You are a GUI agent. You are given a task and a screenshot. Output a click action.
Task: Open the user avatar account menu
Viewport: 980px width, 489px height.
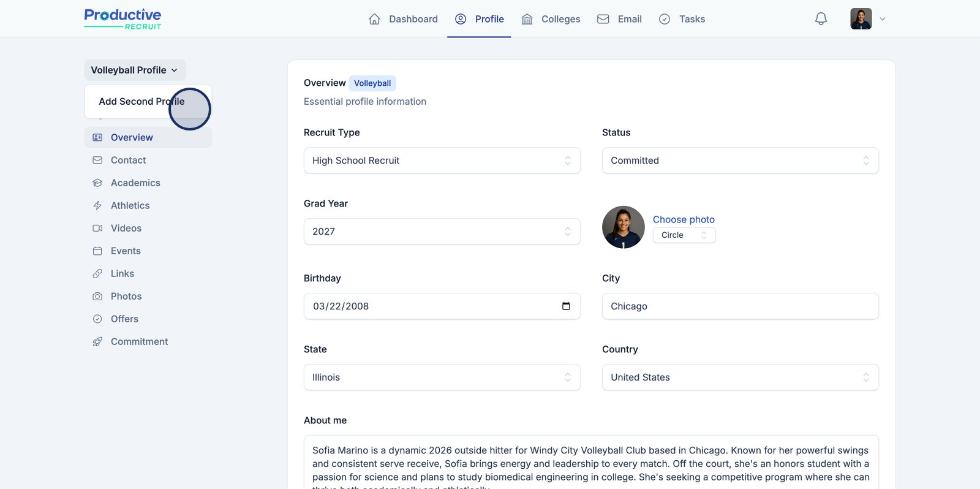tap(867, 19)
